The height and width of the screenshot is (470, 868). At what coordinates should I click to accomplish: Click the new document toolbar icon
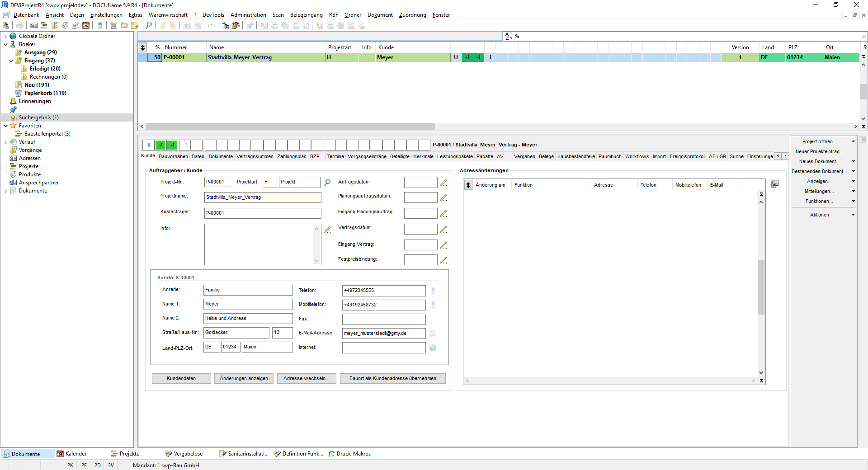tap(114, 25)
